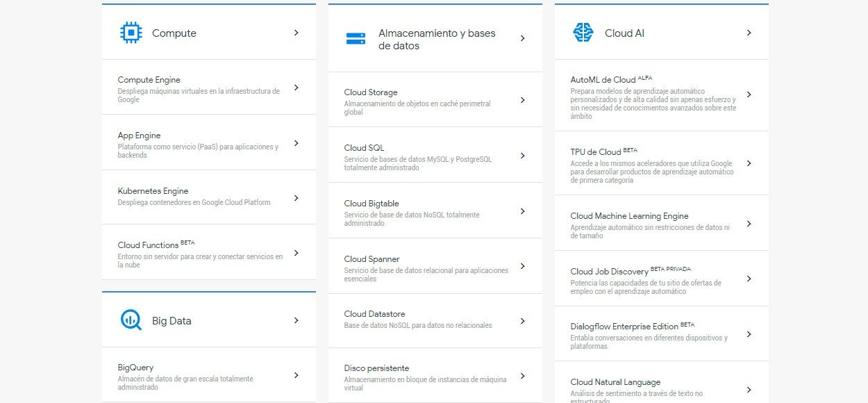Click the chevron beside Compute Engine

pos(297,88)
